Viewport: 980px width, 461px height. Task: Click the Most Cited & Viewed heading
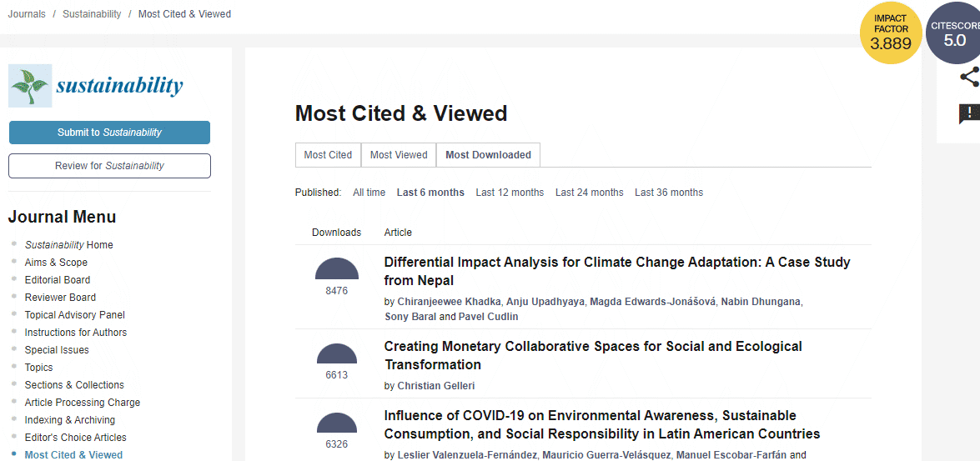pyautogui.click(x=401, y=113)
